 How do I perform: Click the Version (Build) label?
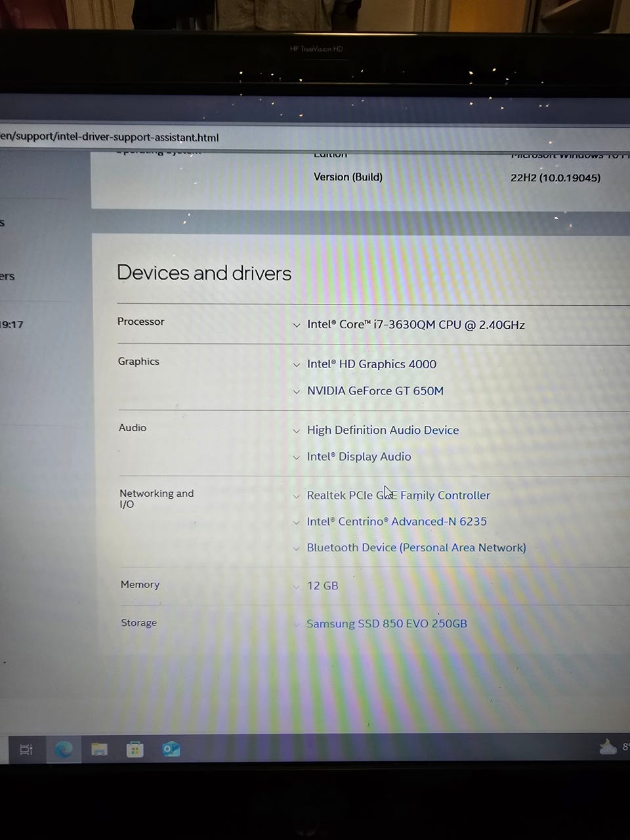tap(348, 177)
